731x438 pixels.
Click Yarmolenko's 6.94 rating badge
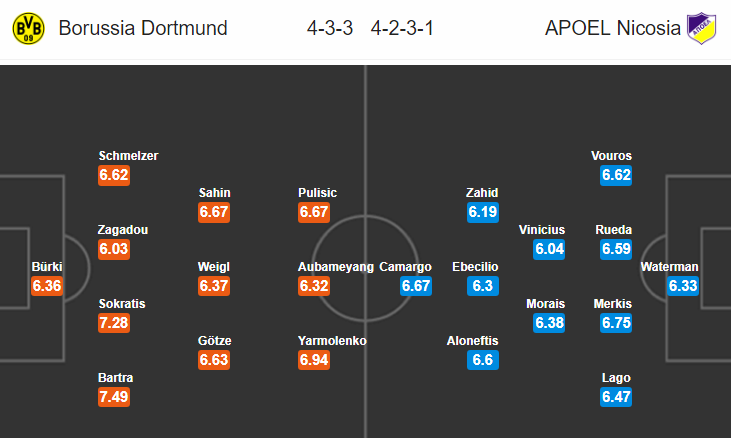click(314, 360)
